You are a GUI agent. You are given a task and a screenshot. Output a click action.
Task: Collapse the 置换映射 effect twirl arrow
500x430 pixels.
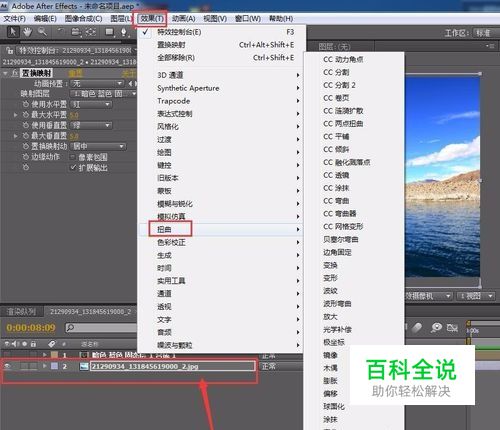click(x=5, y=73)
